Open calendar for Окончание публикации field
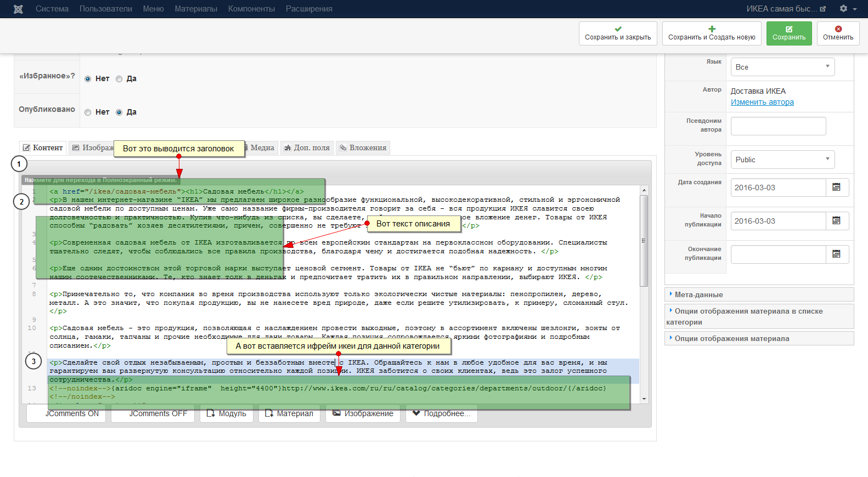This screenshot has width=868, height=477. click(837, 254)
